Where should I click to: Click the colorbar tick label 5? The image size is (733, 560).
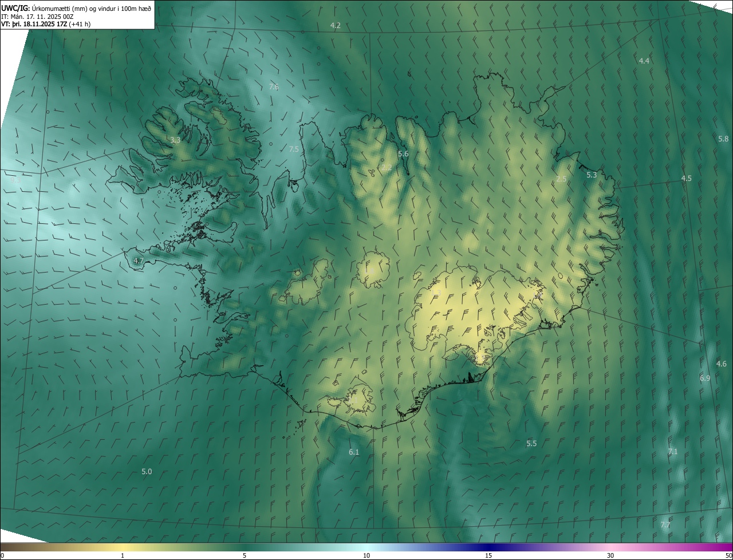click(245, 556)
